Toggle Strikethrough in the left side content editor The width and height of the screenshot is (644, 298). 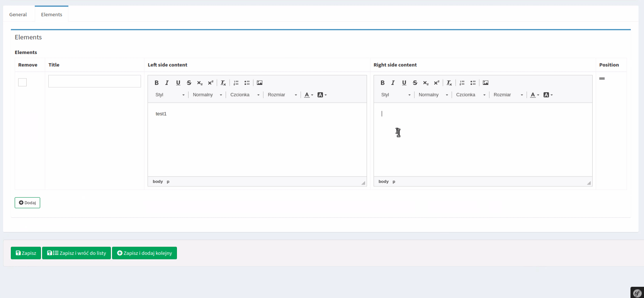189,83
